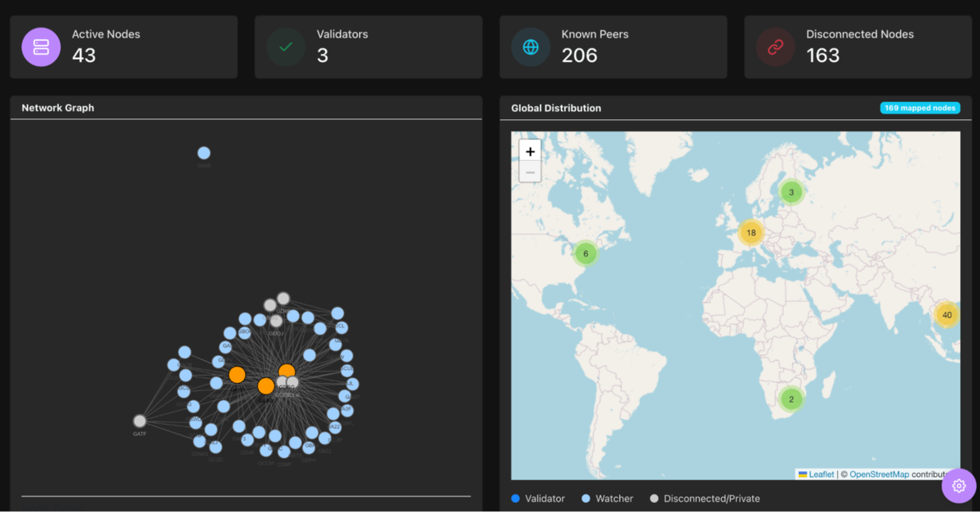This screenshot has width=980, height=512.
Task: Select the gray GATF node in graph
Action: click(140, 421)
